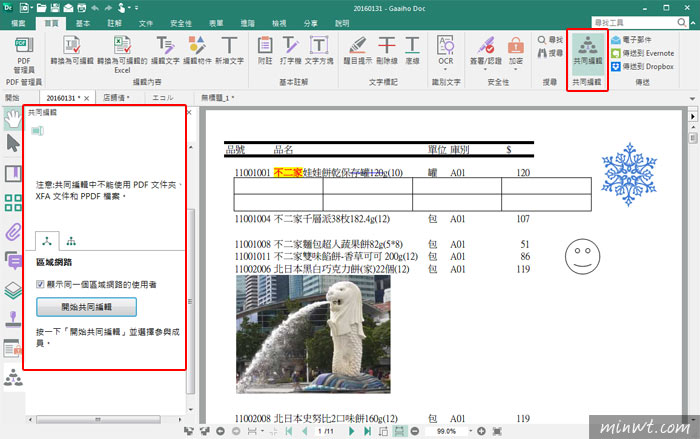This screenshot has height=439, width=700.
Task: Add a 附註 sticky note
Action: pos(265,50)
